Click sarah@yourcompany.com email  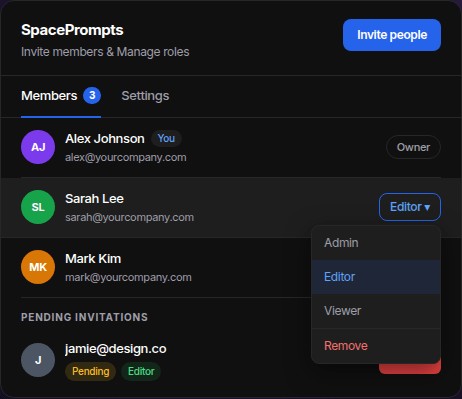[129, 217]
